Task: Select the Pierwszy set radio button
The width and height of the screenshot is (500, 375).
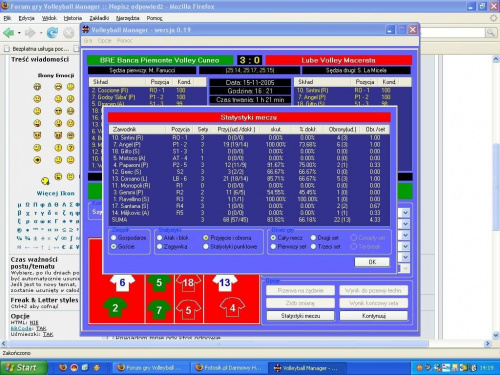Action: pyautogui.click(x=273, y=247)
